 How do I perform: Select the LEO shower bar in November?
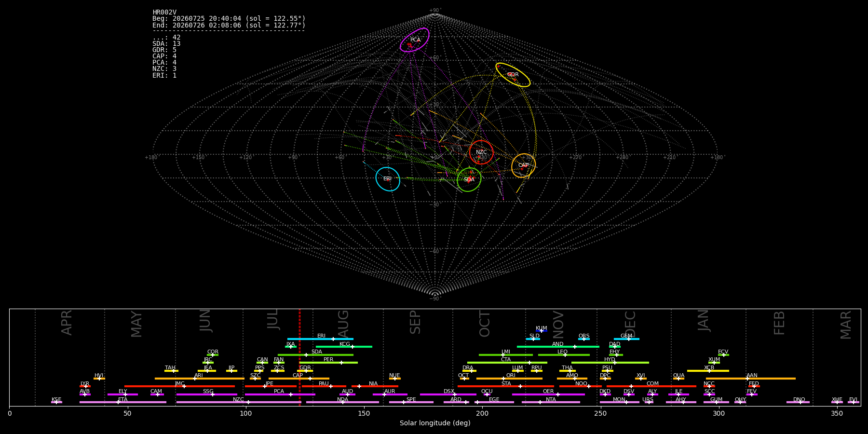564,355
